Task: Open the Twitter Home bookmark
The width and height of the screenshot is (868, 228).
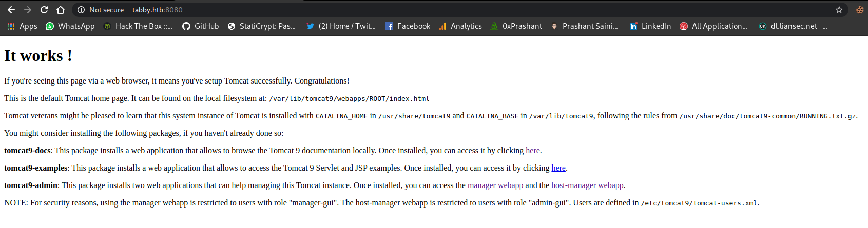Action: pos(341,26)
